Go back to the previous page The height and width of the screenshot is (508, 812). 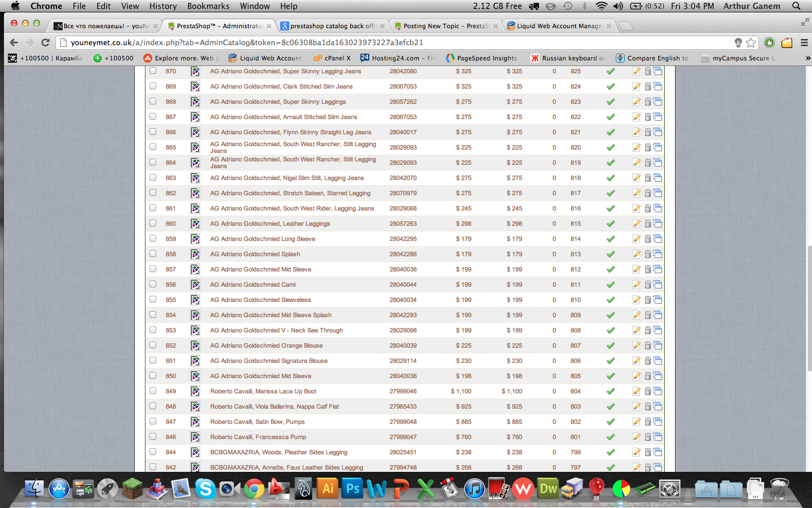(14, 42)
